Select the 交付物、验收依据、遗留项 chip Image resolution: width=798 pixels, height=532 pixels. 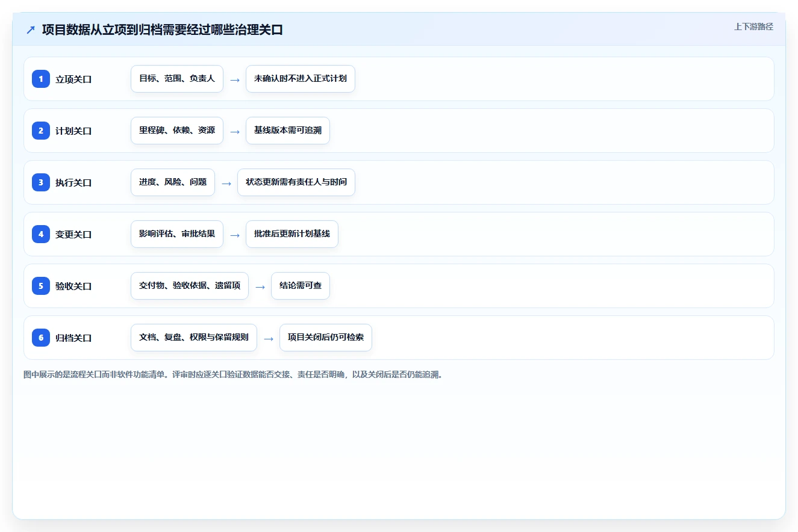(x=190, y=286)
